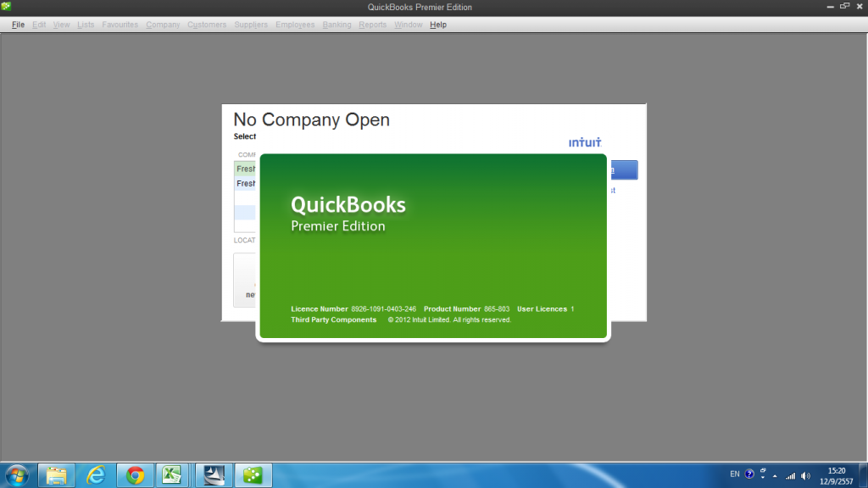Restore down the QuickBooks window
The width and height of the screenshot is (868, 488).
[x=845, y=6]
